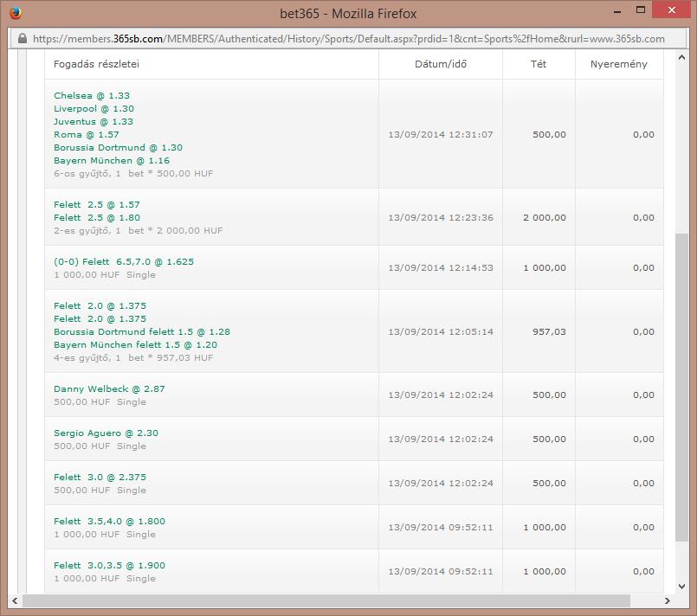The height and width of the screenshot is (616, 697).
Task: Click the date 13/09/2014 12:05:14
Action: point(441,331)
